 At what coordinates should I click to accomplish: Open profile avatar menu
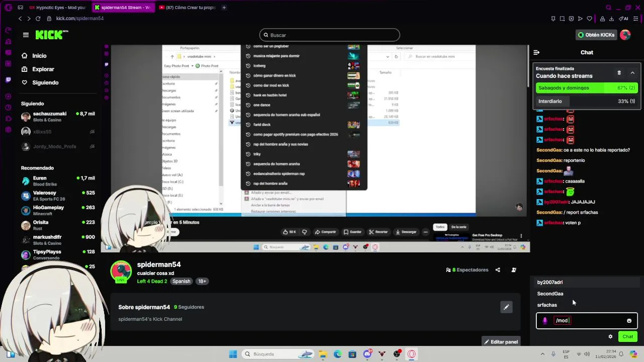pos(625,35)
